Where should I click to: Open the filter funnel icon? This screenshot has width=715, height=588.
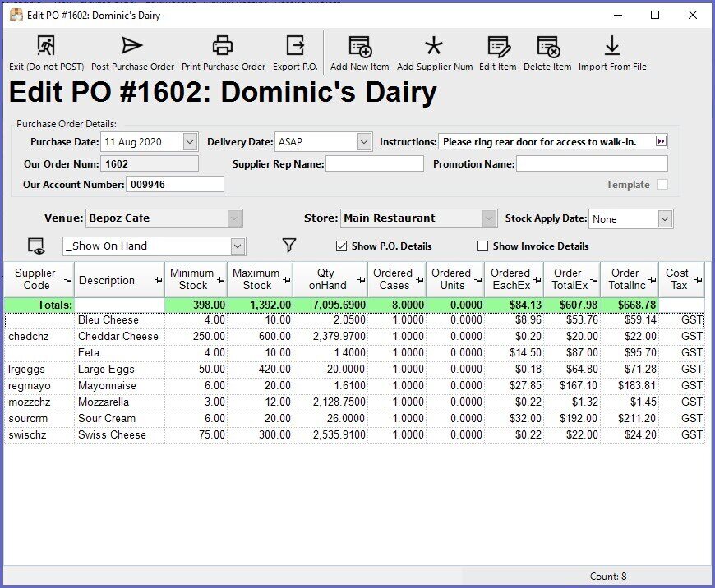[289, 246]
